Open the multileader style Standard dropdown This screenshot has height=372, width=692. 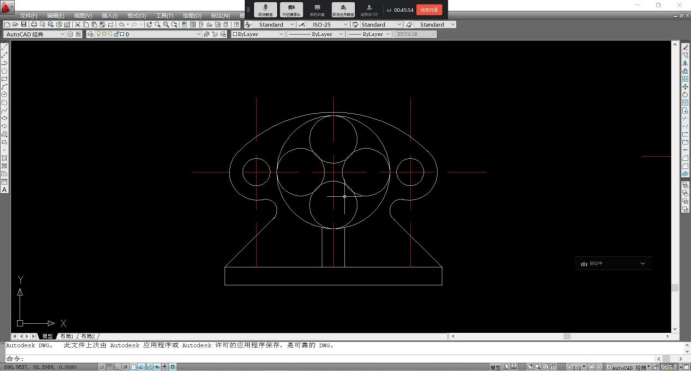tap(435, 25)
